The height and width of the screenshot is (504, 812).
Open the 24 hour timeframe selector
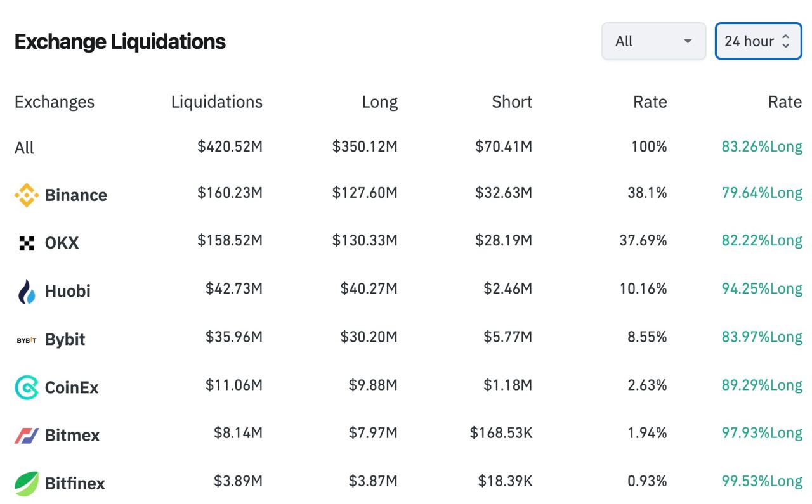[749, 41]
